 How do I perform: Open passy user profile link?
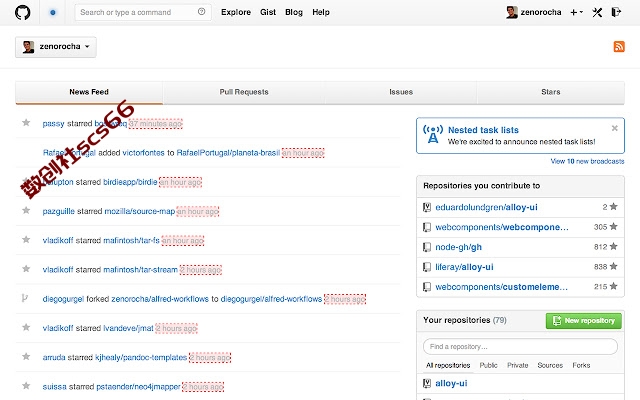pos(53,124)
